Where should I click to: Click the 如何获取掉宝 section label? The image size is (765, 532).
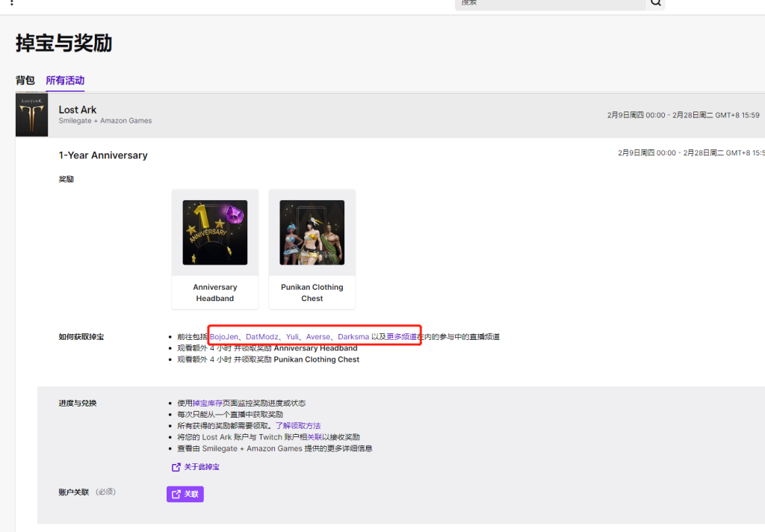click(x=81, y=337)
